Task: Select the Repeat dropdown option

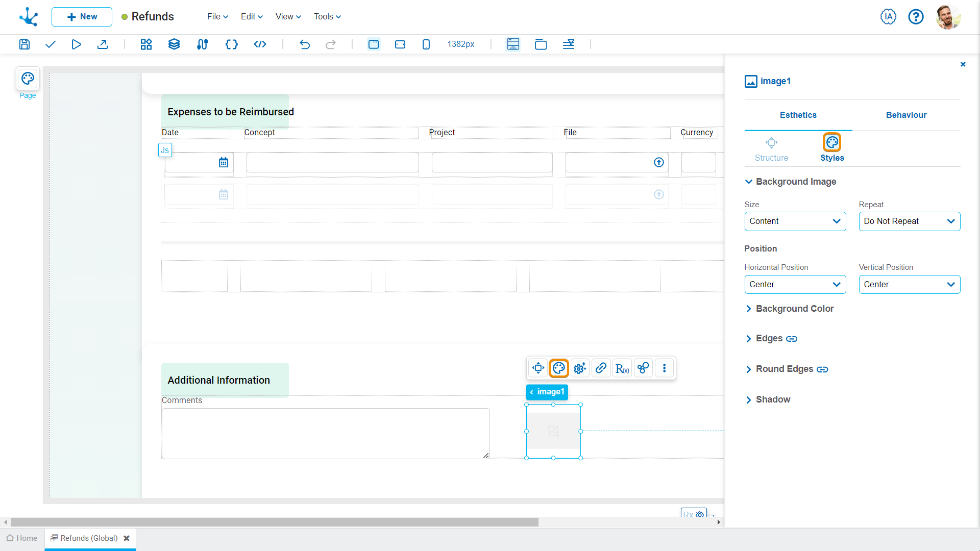Action: pyautogui.click(x=910, y=221)
